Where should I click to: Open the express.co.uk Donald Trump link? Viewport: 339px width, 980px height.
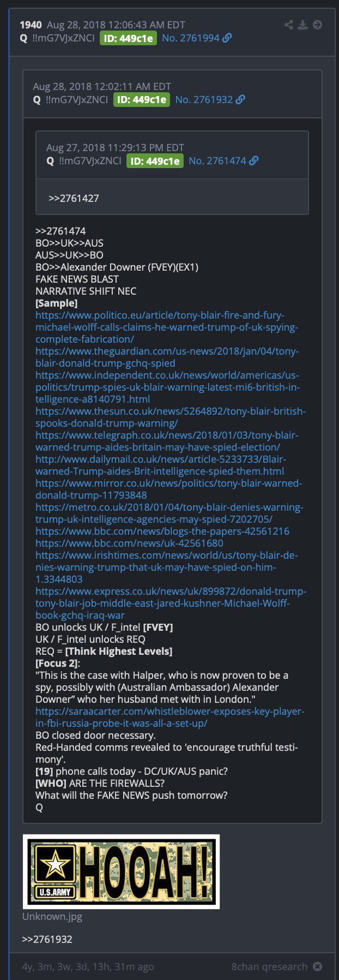click(x=171, y=603)
